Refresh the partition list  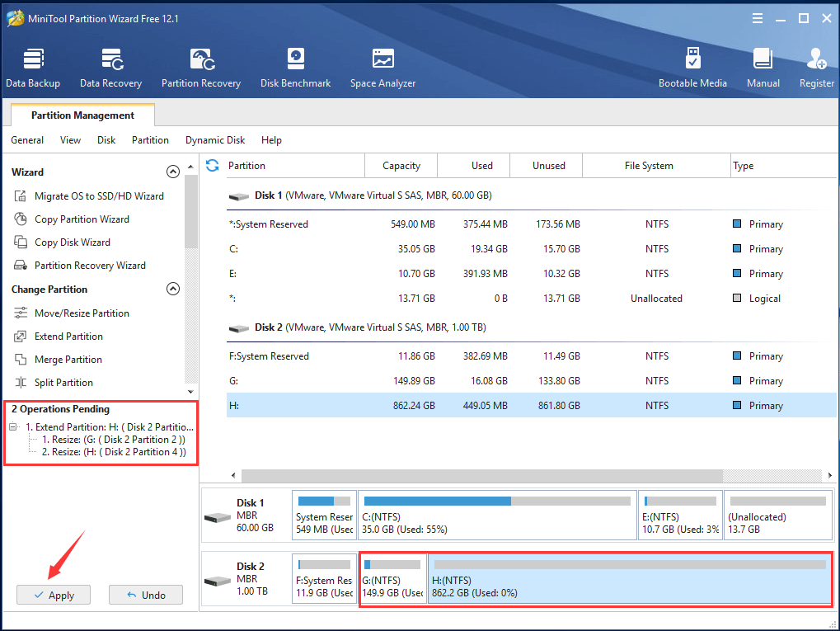click(212, 166)
